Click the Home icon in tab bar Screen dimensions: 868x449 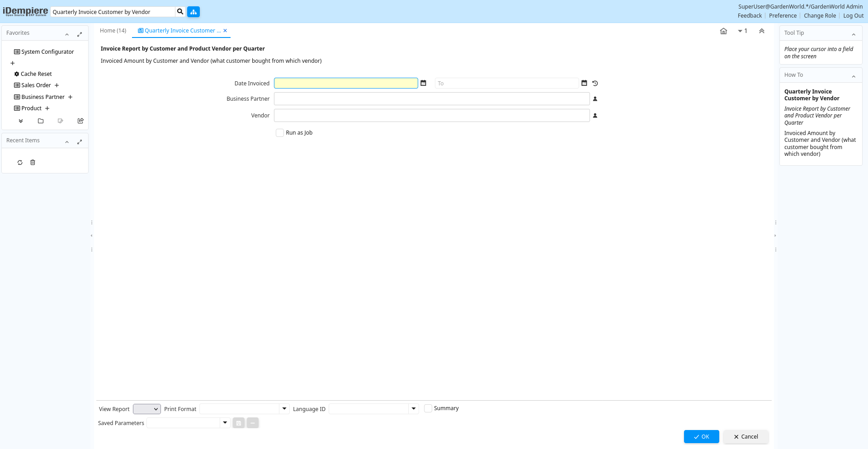click(x=723, y=31)
